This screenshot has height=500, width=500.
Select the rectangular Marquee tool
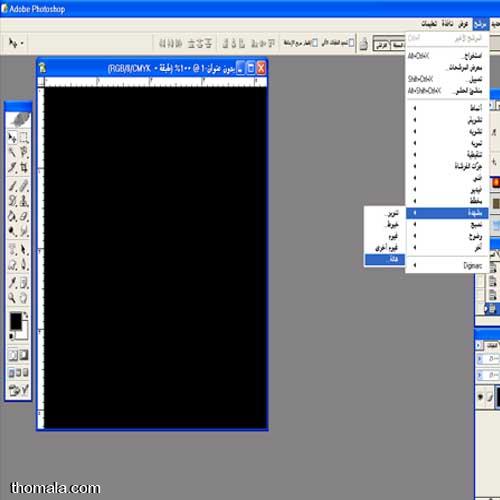[24, 137]
